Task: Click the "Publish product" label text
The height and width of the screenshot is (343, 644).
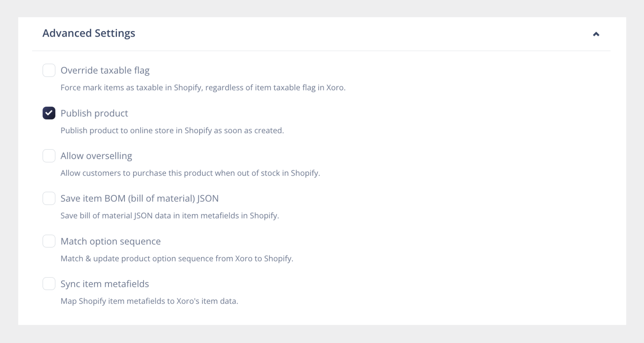Action: pyautogui.click(x=94, y=113)
